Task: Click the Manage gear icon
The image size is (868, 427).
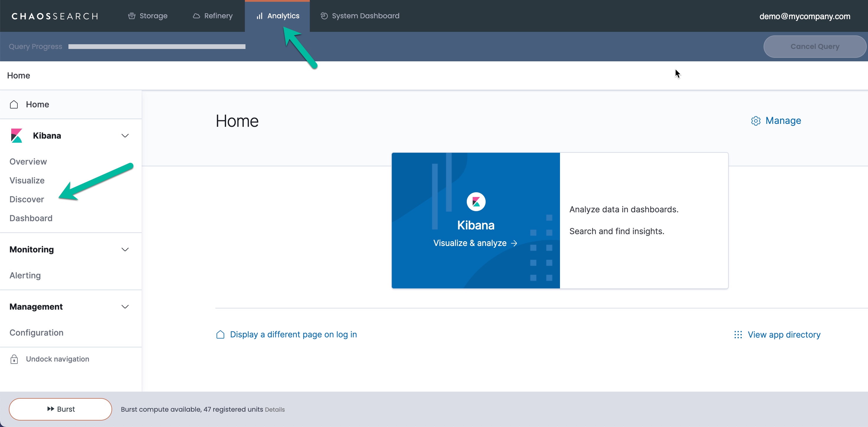Action: [x=756, y=121]
